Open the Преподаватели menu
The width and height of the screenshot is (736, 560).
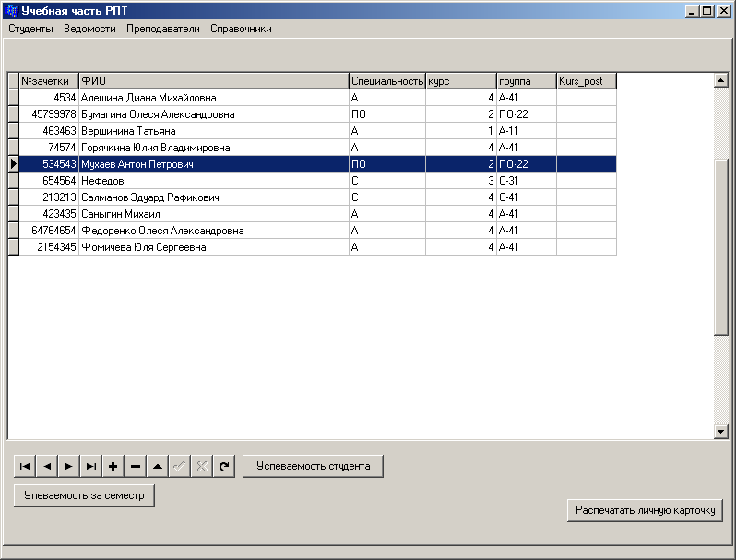coord(163,29)
